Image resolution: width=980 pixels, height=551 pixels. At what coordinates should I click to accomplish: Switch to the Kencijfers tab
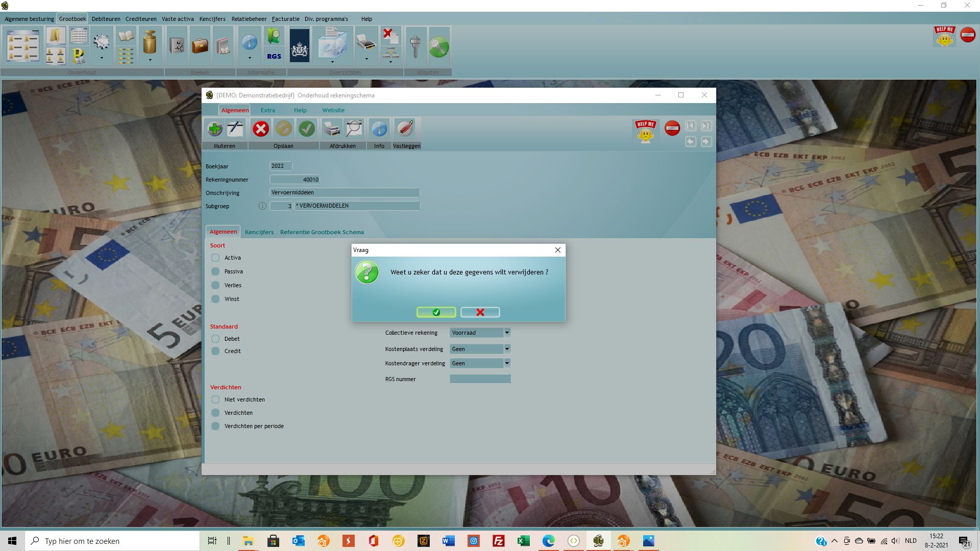[259, 232]
